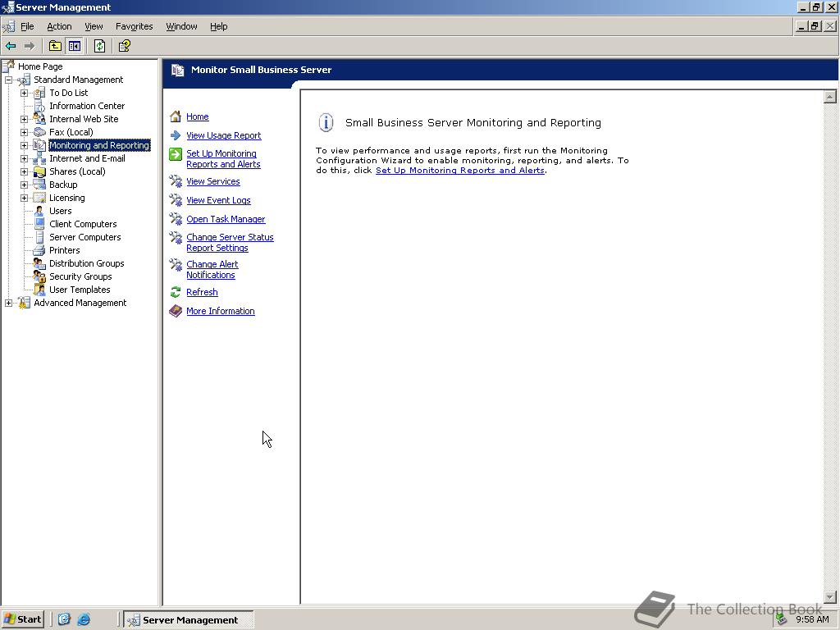
Task: Click the Shares (Local) folder icon
Action: click(39, 171)
